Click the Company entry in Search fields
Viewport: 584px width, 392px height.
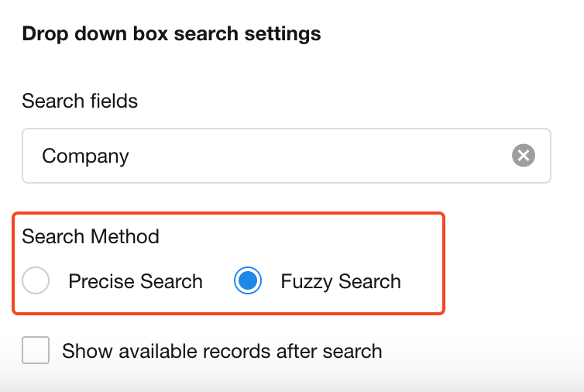point(85,156)
